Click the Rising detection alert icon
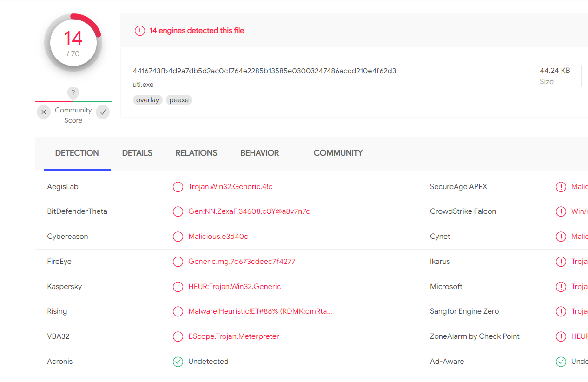Viewport: 588px width, 382px height. coord(178,311)
